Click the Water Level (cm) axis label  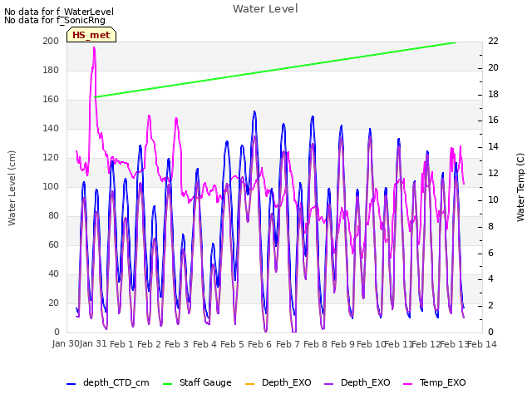[x=12, y=189]
